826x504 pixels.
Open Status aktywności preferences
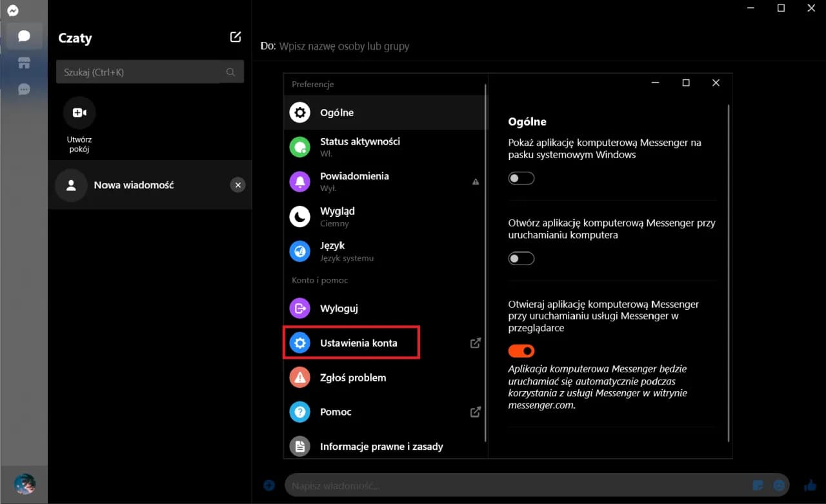click(360, 146)
